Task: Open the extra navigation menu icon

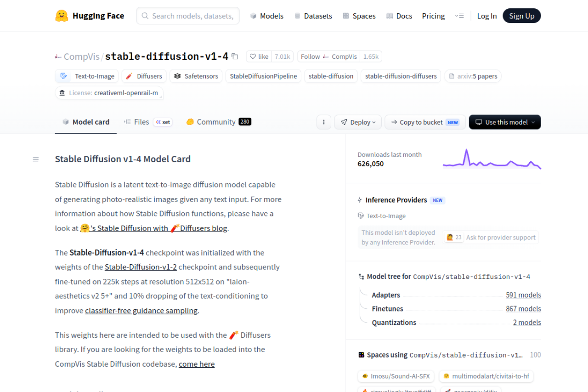Action: coord(459,16)
